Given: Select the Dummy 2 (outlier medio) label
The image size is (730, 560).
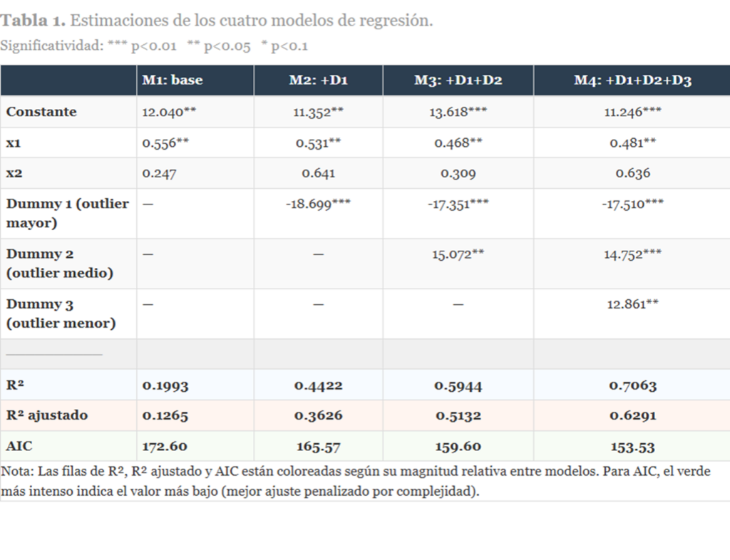Looking at the screenshot, I should click(60, 263).
